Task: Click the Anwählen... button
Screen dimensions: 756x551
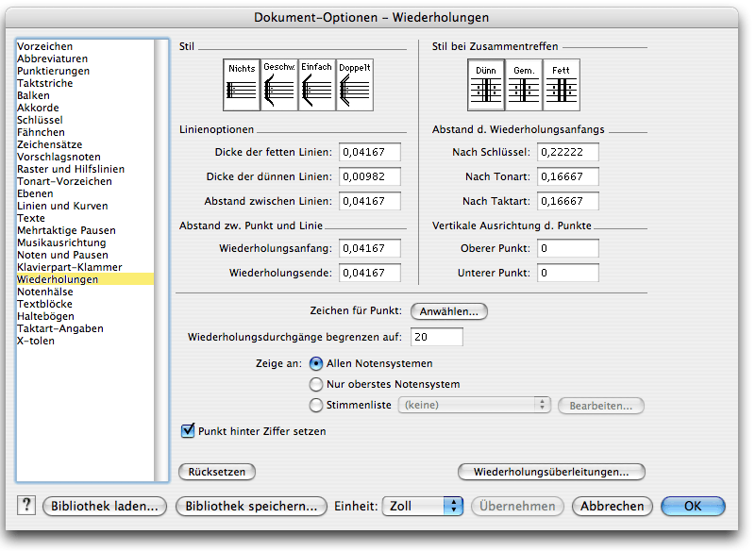Action: click(x=449, y=311)
